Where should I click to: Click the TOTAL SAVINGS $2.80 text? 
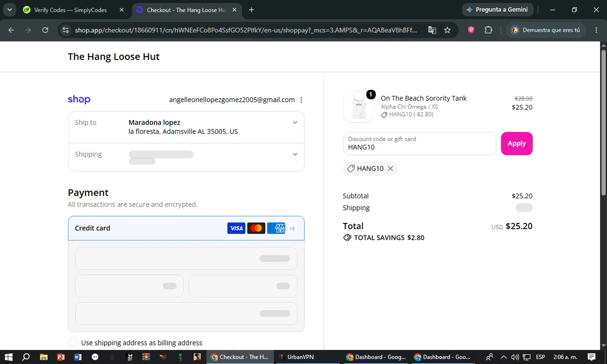pos(389,238)
